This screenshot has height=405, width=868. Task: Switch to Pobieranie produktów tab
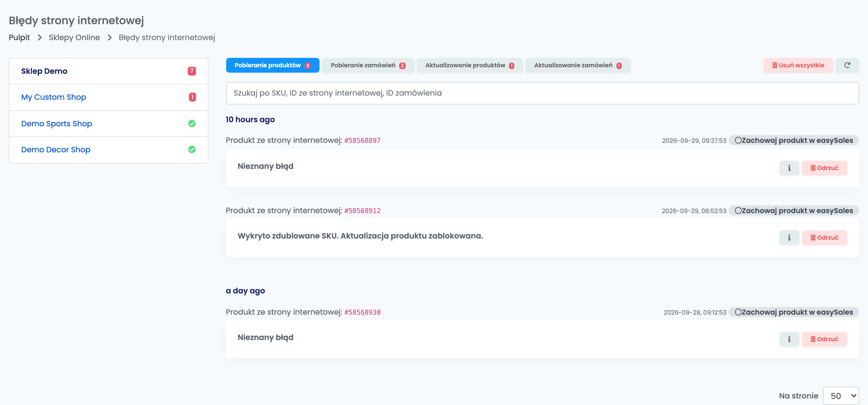pyautogui.click(x=272, y=65)
